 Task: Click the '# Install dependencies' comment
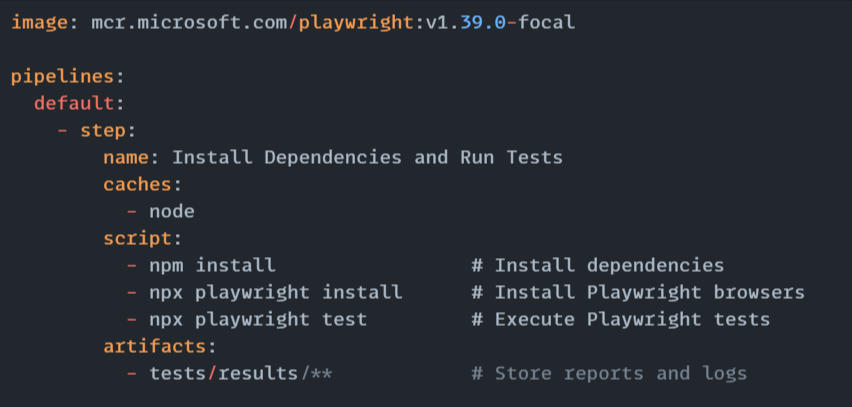[598, 265]
